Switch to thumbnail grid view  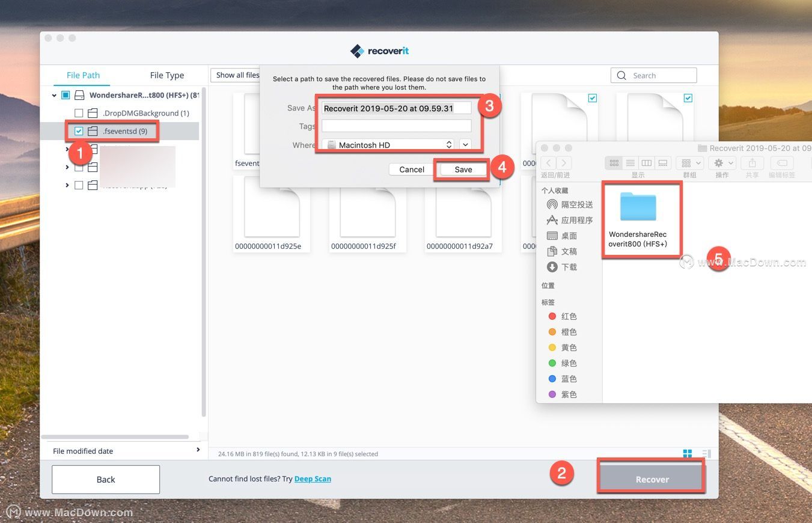click(x=688, y=453)
